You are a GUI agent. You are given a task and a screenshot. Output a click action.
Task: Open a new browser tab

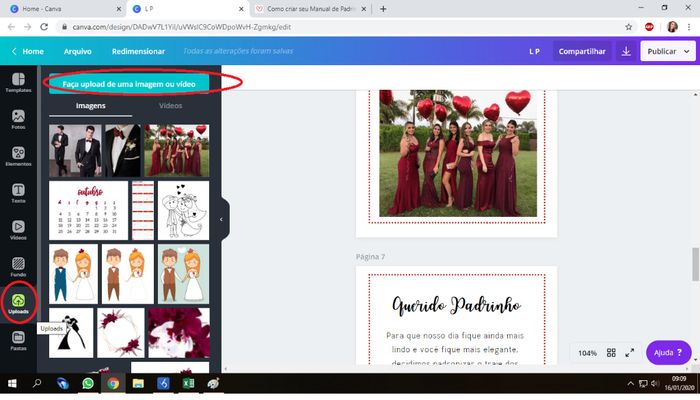pos(383,8)
